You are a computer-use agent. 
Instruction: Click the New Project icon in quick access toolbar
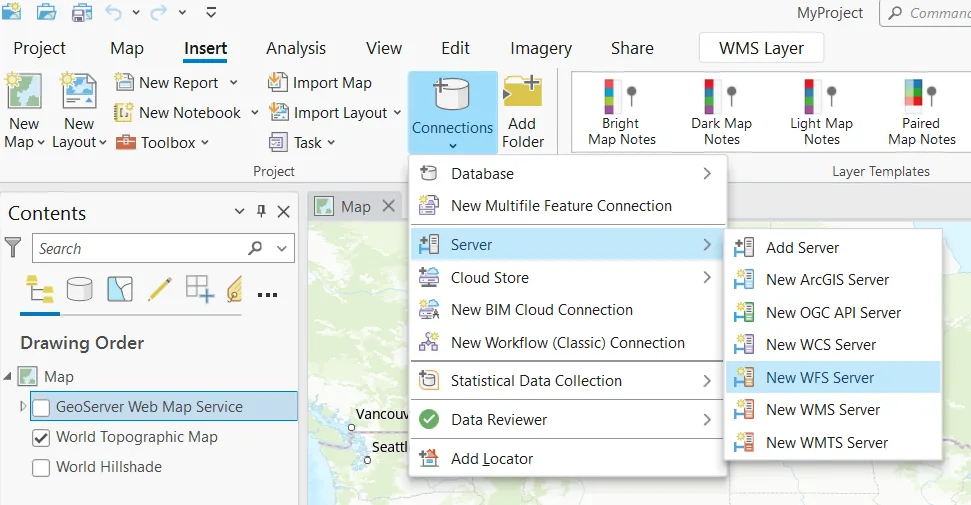click(x=11, y=11)
